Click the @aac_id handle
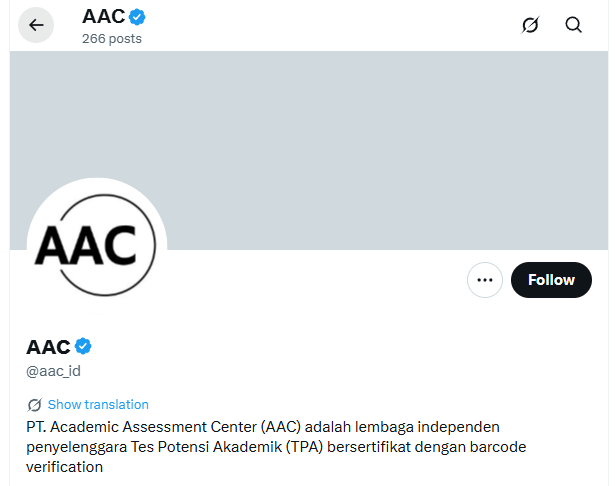615x486 pixels. coord(53,371)
